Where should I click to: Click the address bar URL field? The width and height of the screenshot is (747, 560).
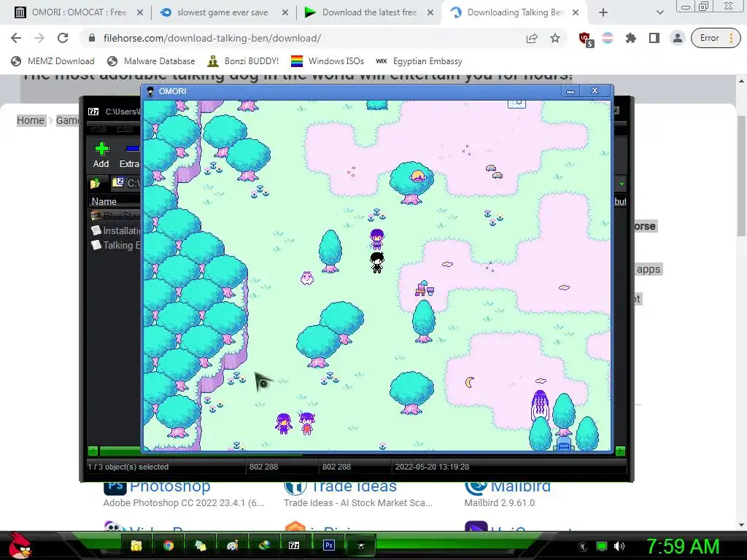305,38
